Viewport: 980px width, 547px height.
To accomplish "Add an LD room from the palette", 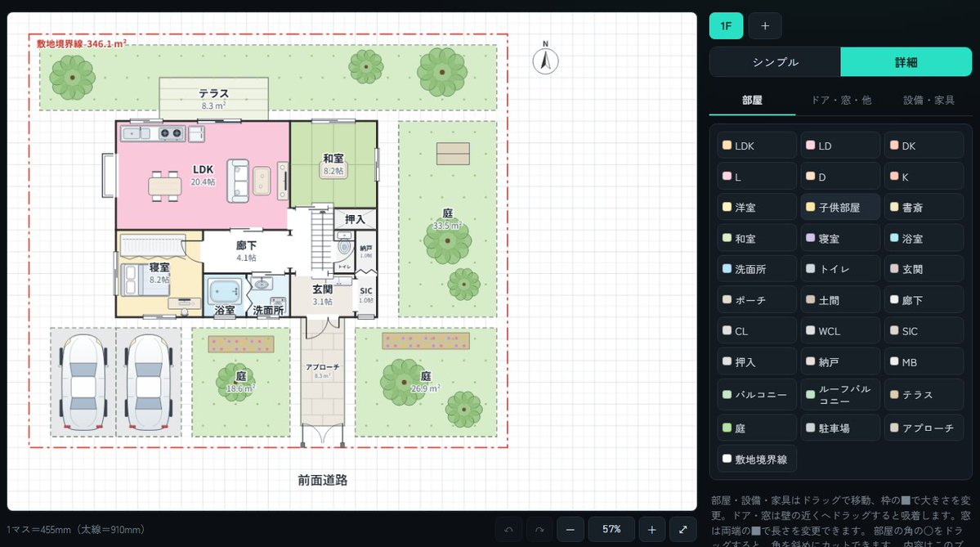I will pos(840,145).
